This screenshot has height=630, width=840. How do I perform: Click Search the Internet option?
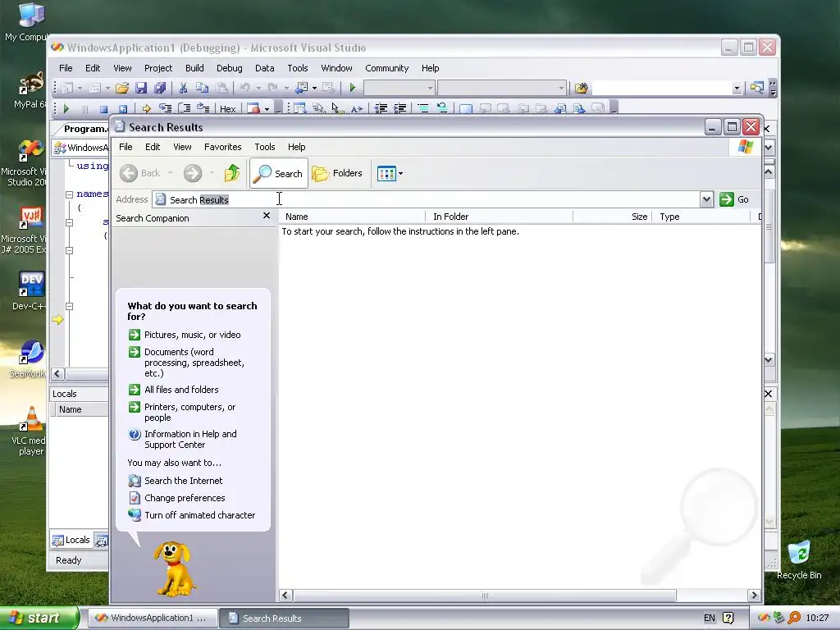(x=176, y=481)
